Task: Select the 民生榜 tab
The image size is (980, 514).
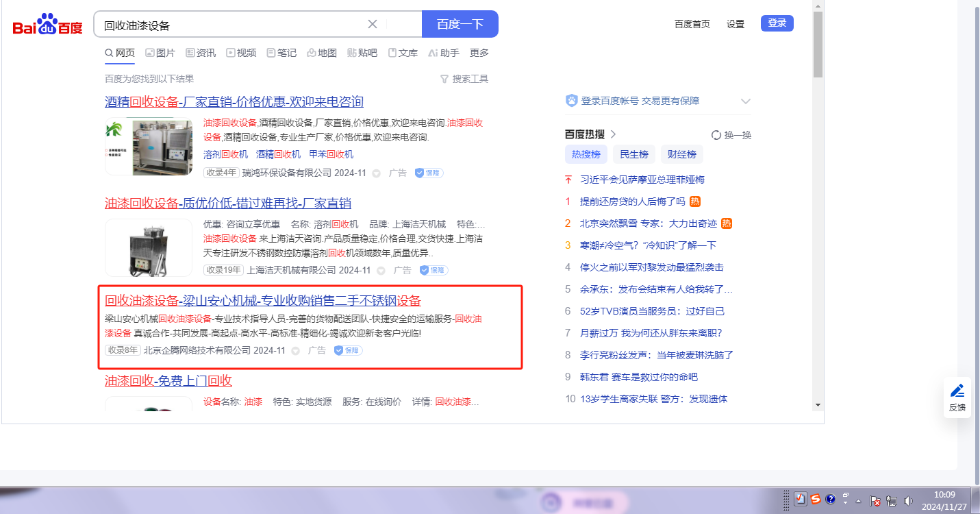Action: (x=633, y=154)
